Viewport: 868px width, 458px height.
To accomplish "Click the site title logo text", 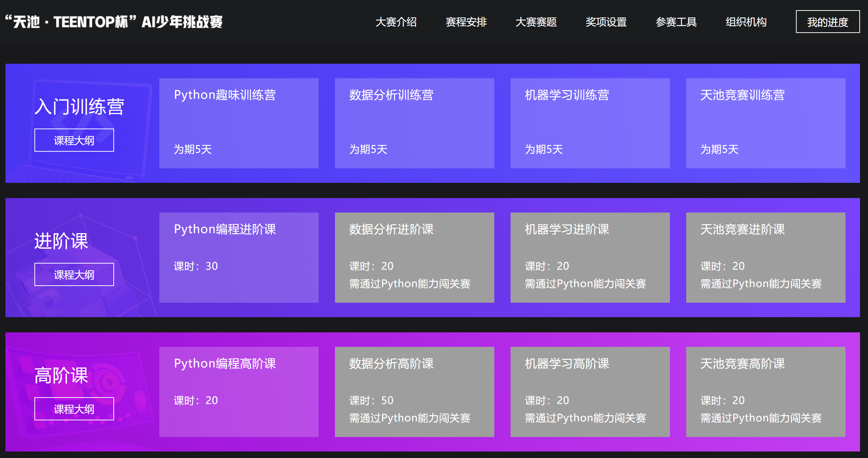I will (114, 22).
